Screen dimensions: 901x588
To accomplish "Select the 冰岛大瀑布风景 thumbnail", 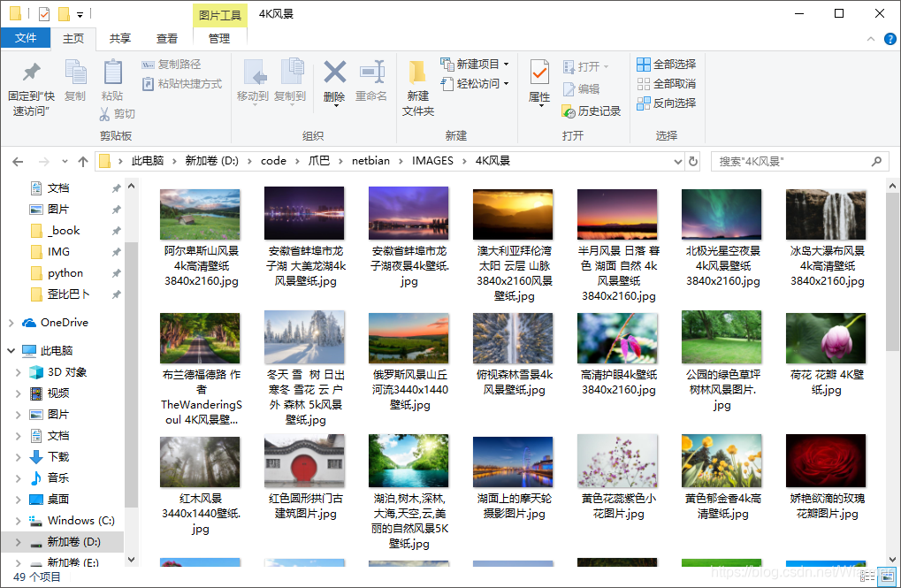I will pyautogui.click(x=826, y=214).
